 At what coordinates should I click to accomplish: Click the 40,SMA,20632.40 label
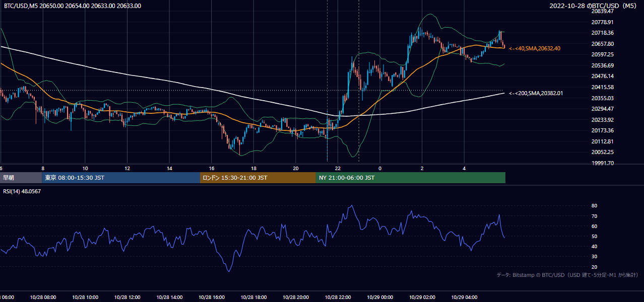tap(535, 48)
